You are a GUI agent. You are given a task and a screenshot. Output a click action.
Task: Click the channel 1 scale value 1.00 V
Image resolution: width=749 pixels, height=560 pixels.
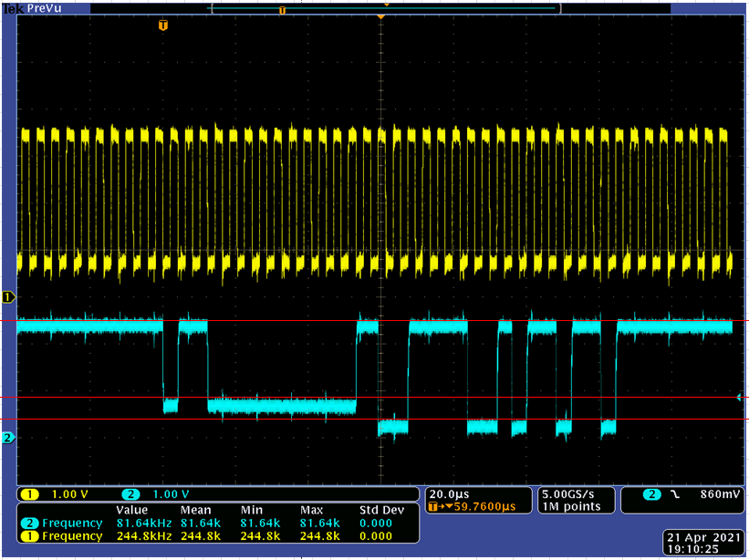click(69, 494)
